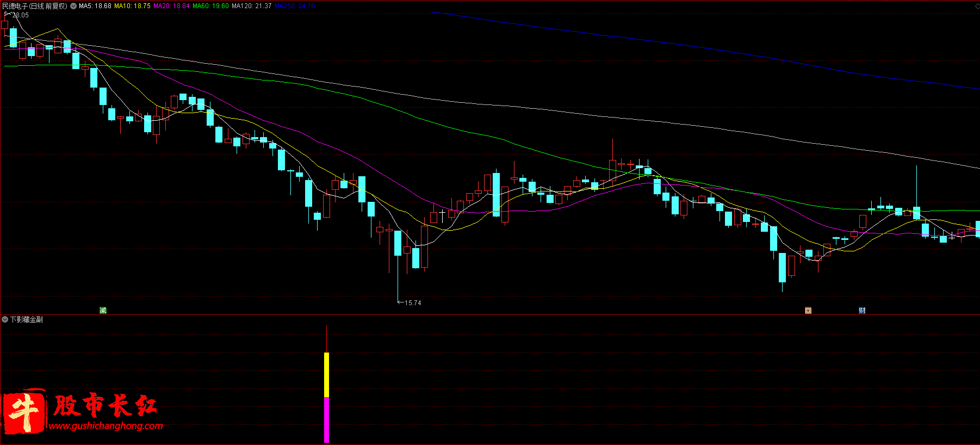Click the MA5: 18.68 value
This screenshot has height=445, width=980.
pos(95,6)
